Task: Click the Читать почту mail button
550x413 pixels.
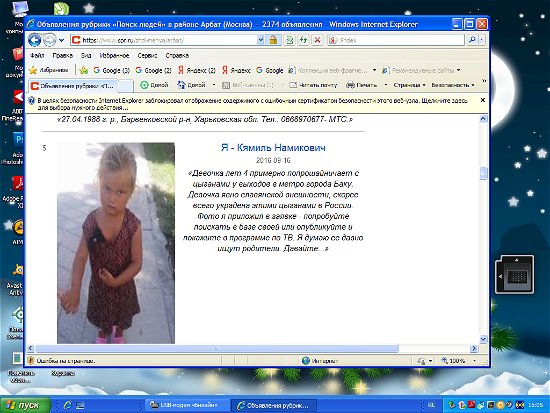Action: (313, 85)
